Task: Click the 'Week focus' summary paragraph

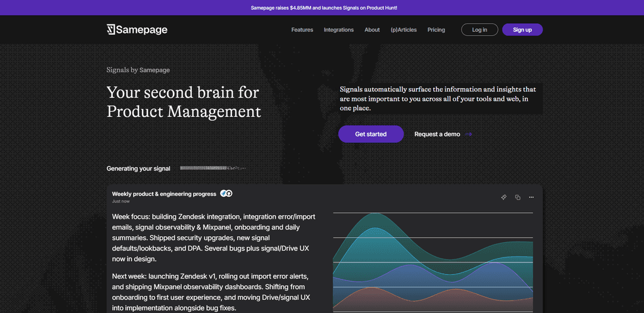Action: [x=214, y=238]
